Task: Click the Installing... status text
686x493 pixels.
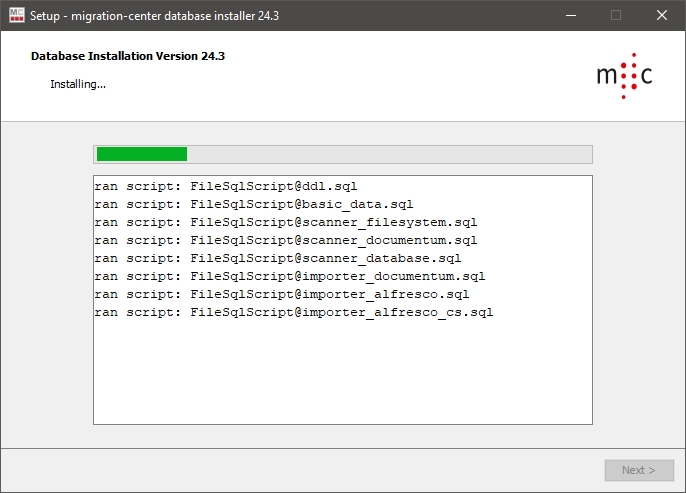Action: click(x=78, y=84)
